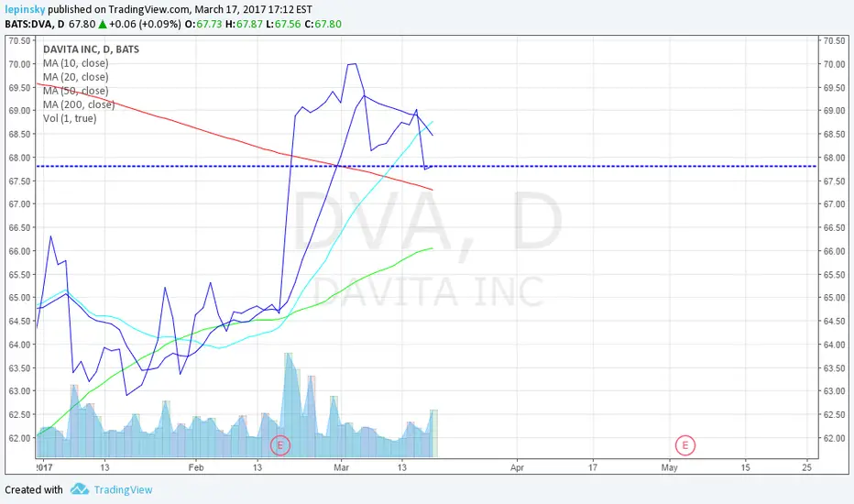The height and width of the screenshot is (504, 854).
Task: Click the BATS:DVA, D symbol header
Action: (x=35, y=24)
